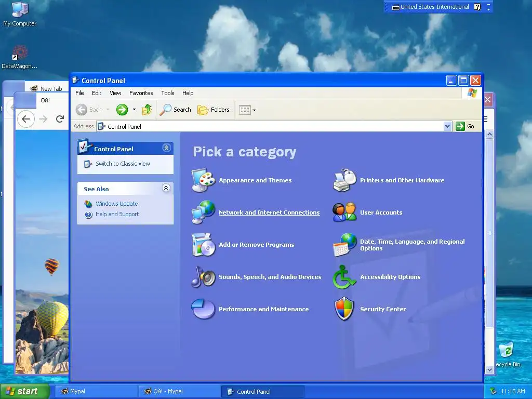532x399 pixels.
Task: Click Switch to Classic View link
Action: pyautogui.click(x=123, y=164)
